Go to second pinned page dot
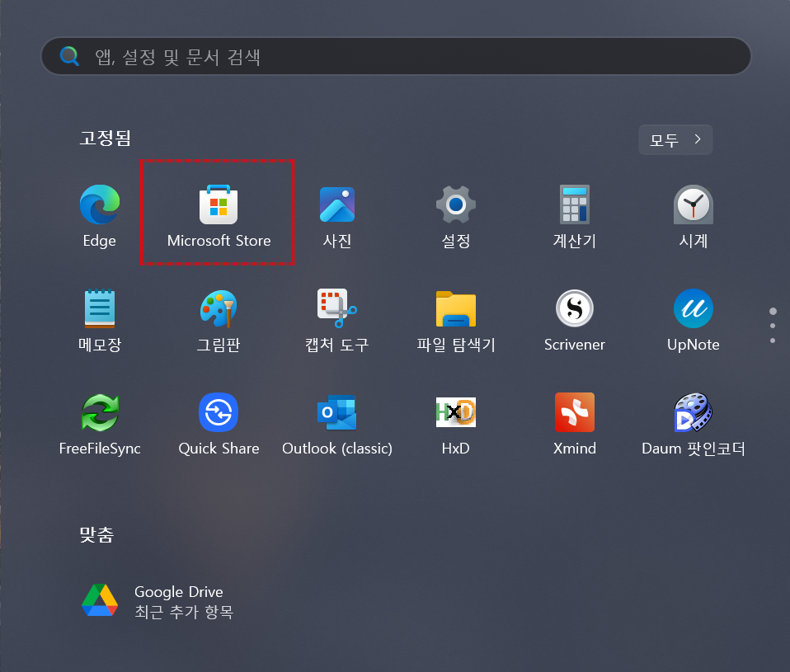790x672 pixels. [x=773, y=326]
